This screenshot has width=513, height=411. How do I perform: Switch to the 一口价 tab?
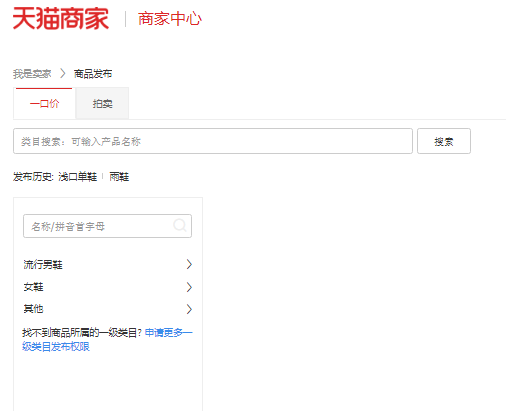point(44,104)
